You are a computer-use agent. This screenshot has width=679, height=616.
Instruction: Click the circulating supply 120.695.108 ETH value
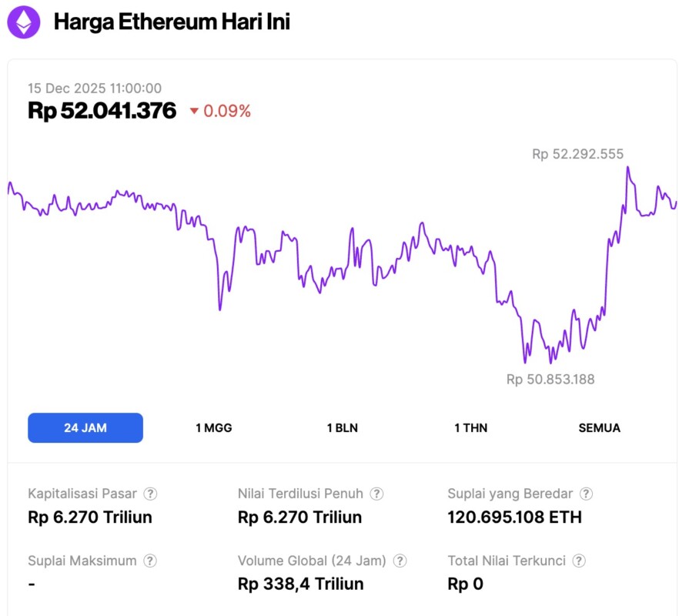coord(514,517)
